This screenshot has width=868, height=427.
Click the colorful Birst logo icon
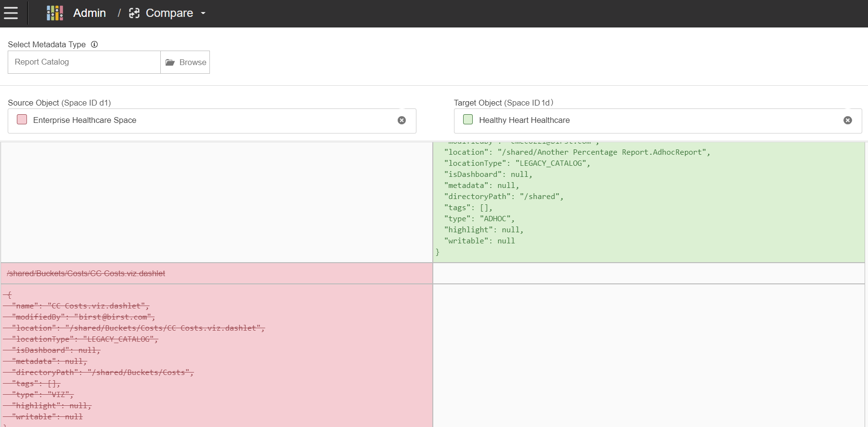click(x=55, y=13)
